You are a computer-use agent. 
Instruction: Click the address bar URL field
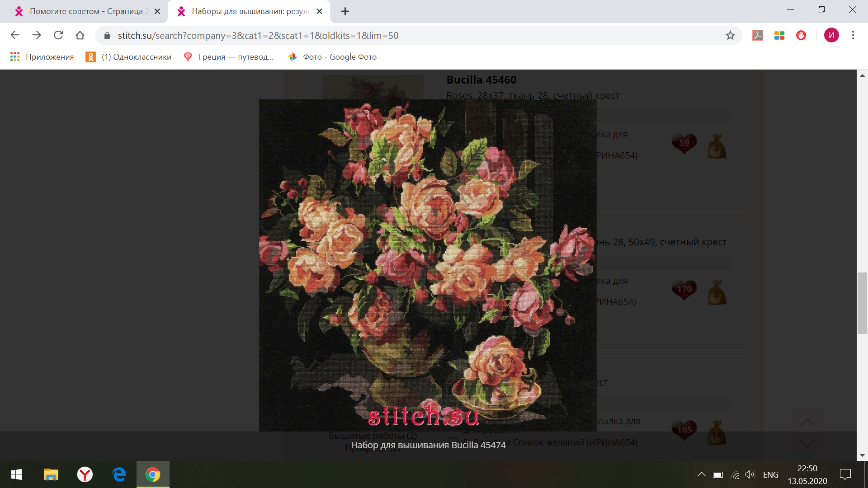[407, 35]
